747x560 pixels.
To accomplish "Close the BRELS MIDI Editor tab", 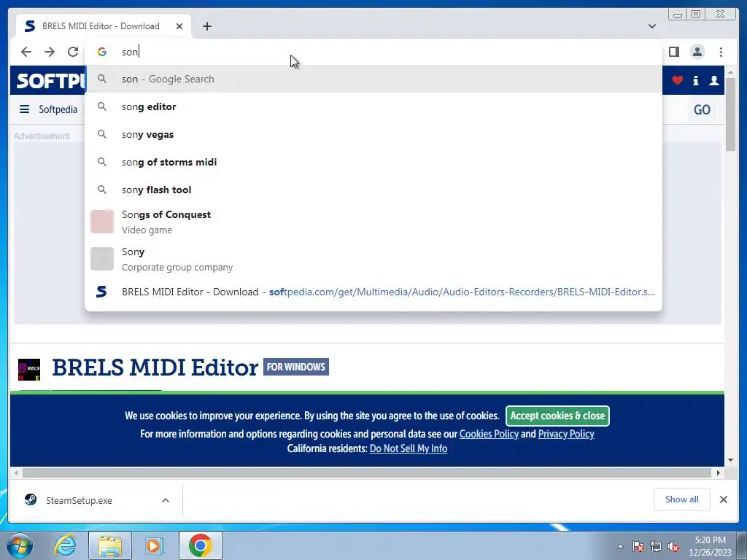I will [179, 26].
